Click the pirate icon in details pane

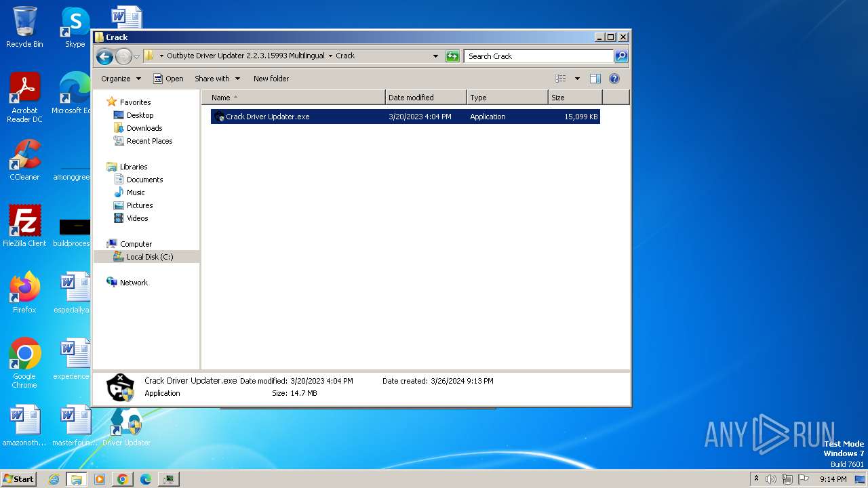[121, 387]
